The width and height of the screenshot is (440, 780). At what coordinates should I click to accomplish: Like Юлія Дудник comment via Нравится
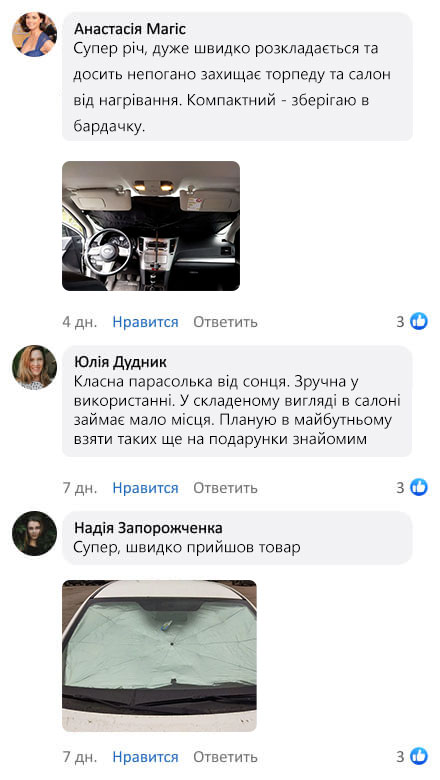[145, 488]
